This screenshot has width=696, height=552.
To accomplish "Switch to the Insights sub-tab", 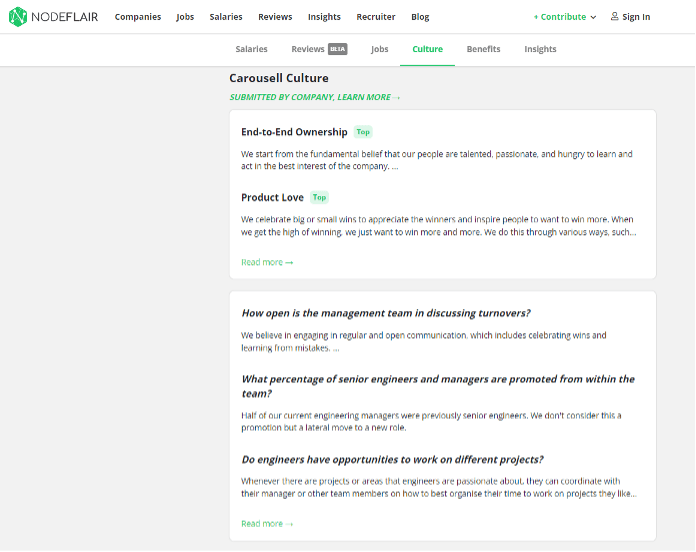I will pyautogui.click(x=540, y=49).
